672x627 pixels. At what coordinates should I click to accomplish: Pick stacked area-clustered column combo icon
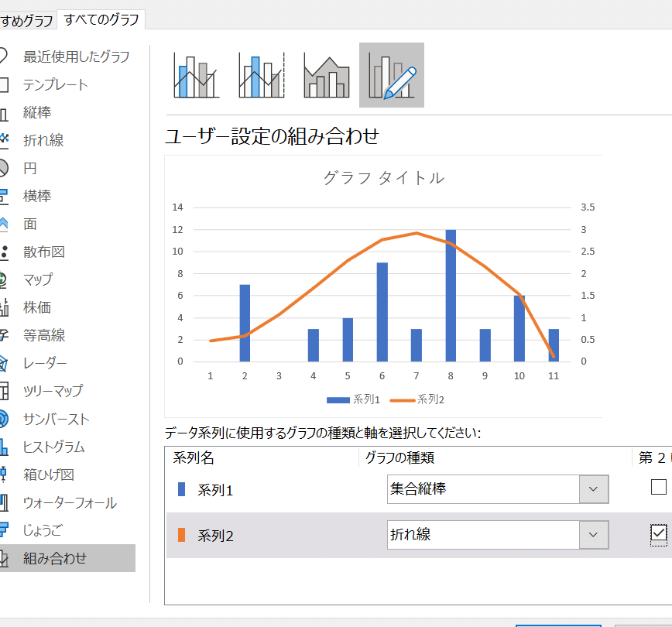pyautogui.click(x=327, y=75)
